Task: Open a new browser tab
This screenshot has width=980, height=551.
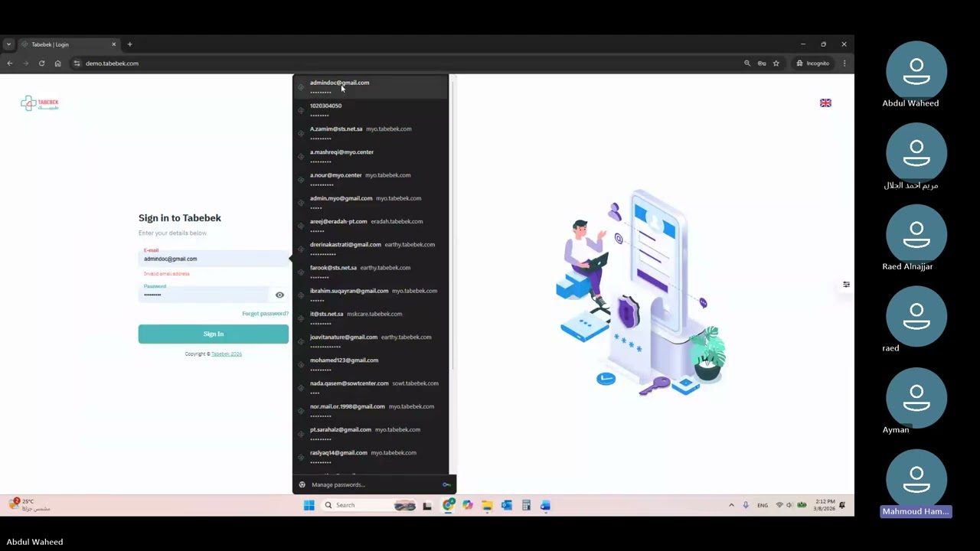Action: click(129, 44)
